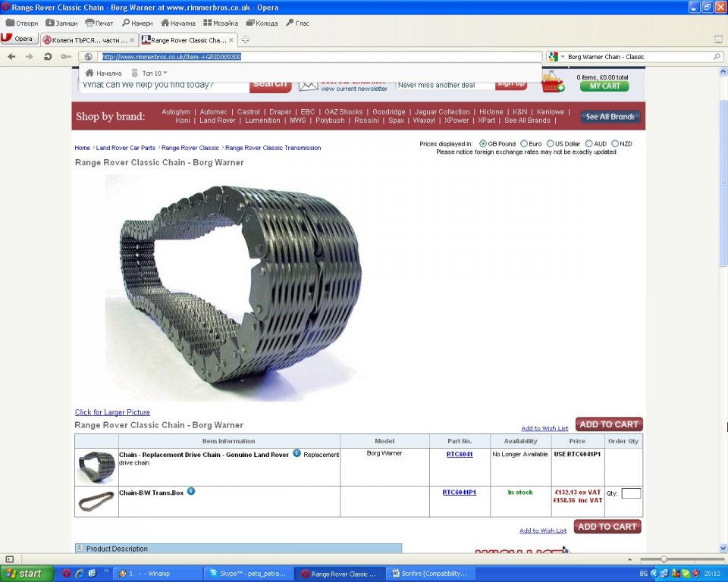Open the closed tabs trash icon
This screenshot has height=582, width=728.
point(718,39)
